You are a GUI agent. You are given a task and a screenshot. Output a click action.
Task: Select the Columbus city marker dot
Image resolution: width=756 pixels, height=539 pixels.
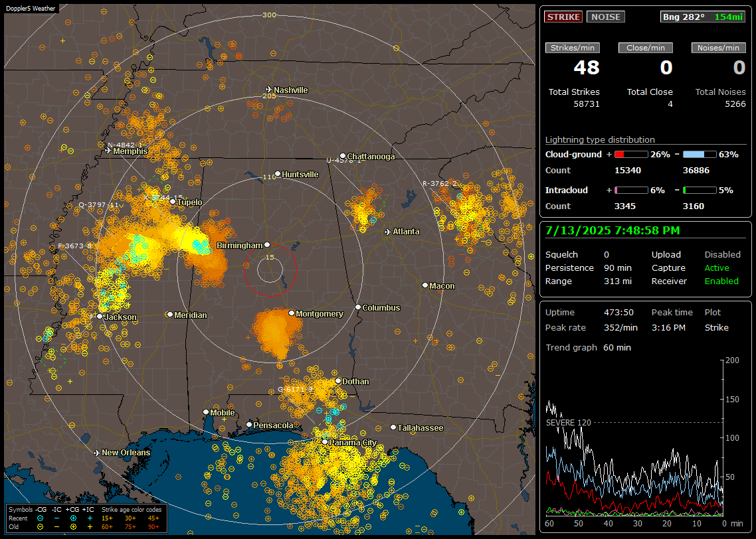358,307
